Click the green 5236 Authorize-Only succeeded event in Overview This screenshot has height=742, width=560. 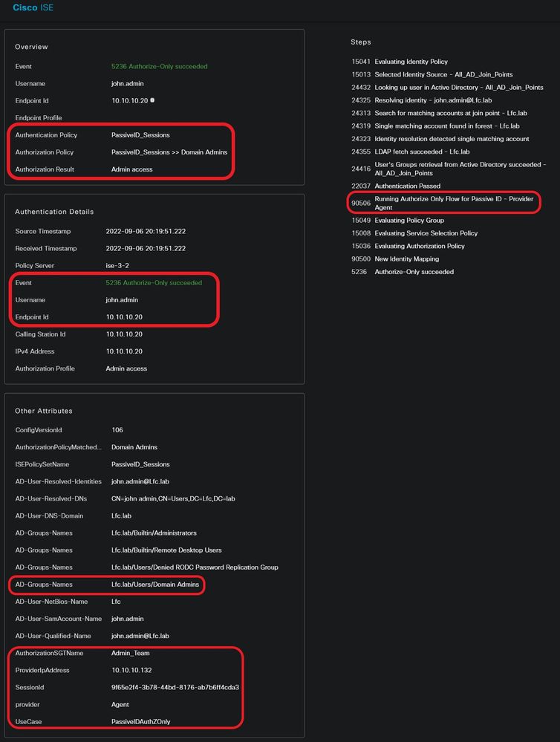click(159, 66)
